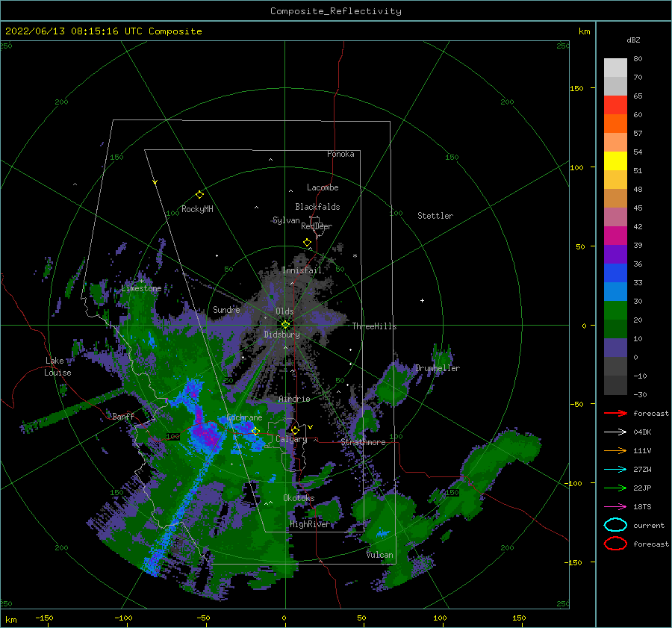Click the Vulcan label
Image resolution: width=672 pixels, height=628 pixels.
pyautogui.click(x=380, y=555)
